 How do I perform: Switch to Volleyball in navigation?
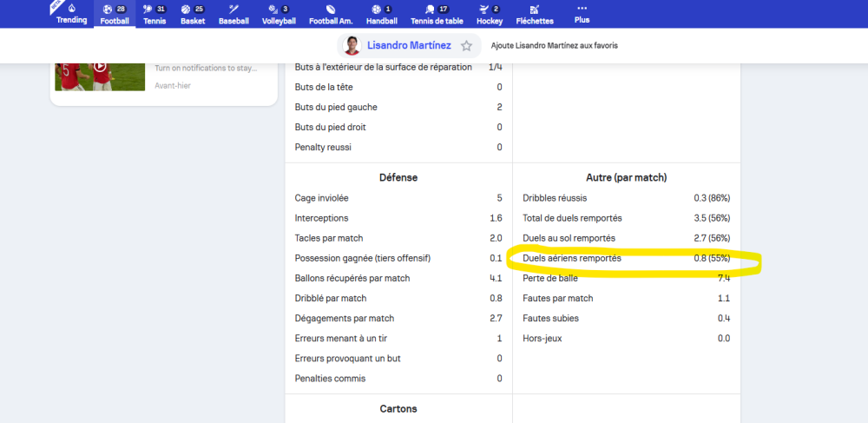[x=279, y=14]
